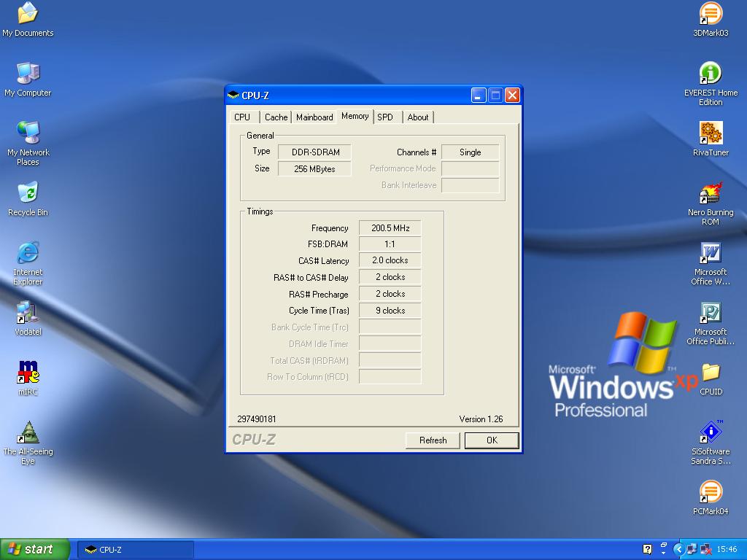Click the CPU-Z taskbar button

point(136,550)
